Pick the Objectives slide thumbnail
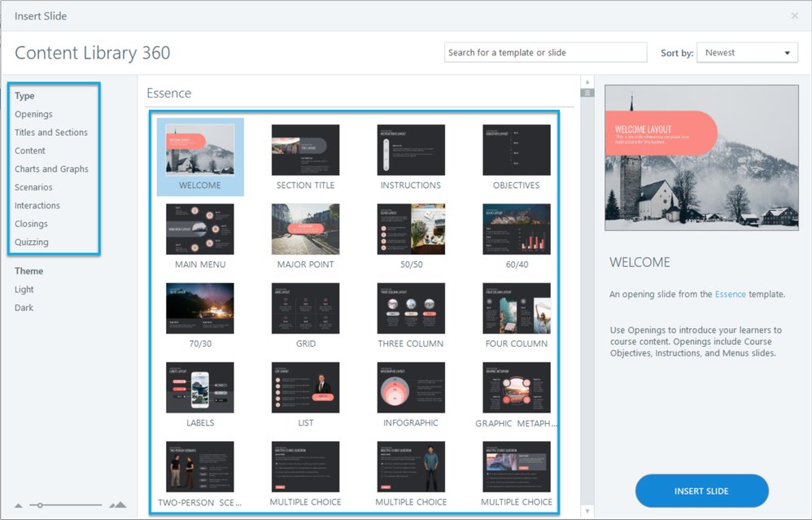The height and width of the screenshot is (520, 812). 516,151
